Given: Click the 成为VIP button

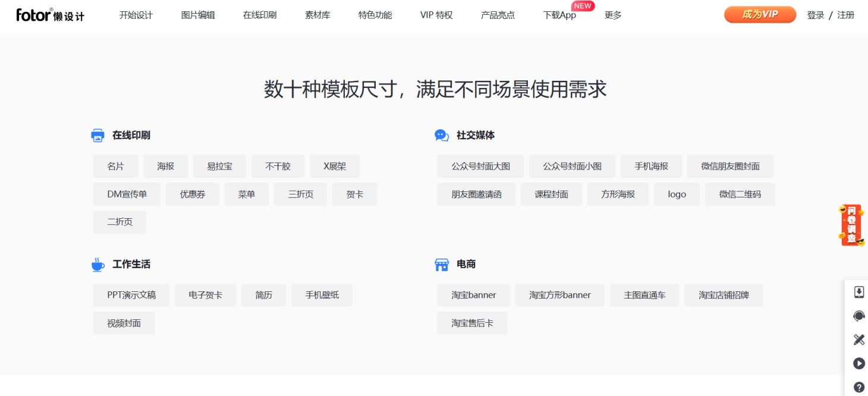Looking at the screenshot, I should pyautogui.click(x=760, y=15).
